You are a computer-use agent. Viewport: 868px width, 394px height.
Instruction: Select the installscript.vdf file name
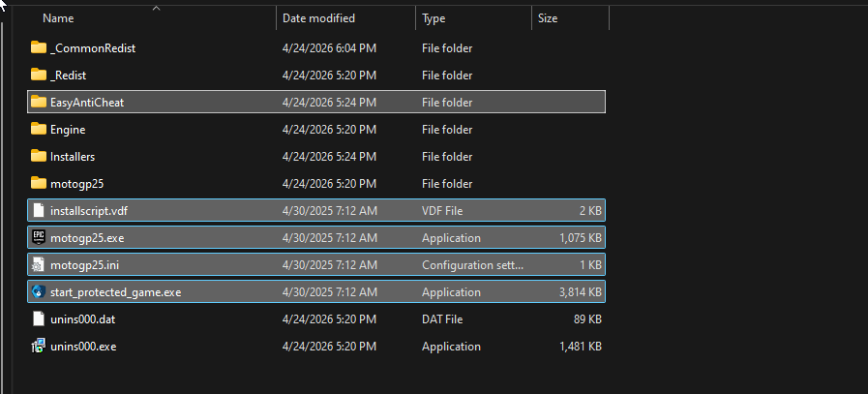(89, 211)
